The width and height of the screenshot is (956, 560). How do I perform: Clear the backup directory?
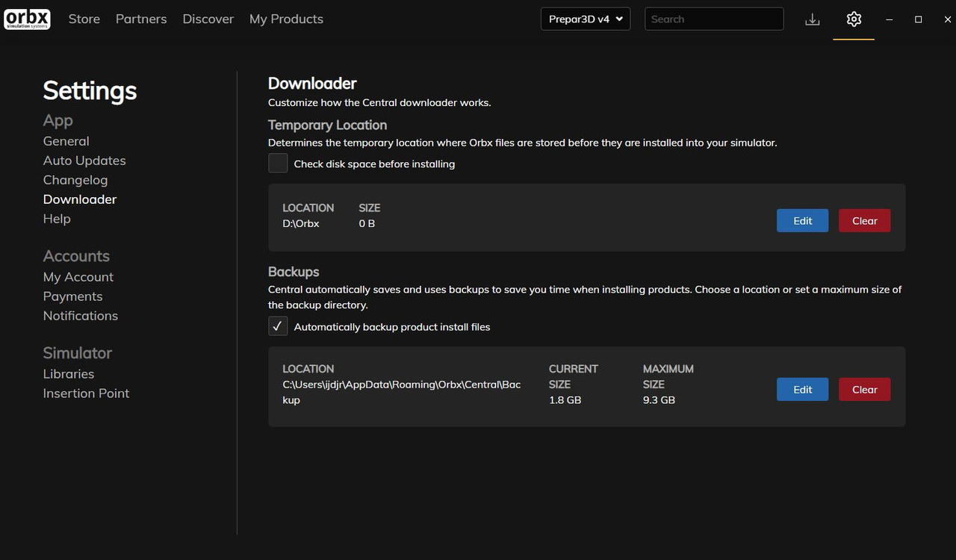[865, 389]
